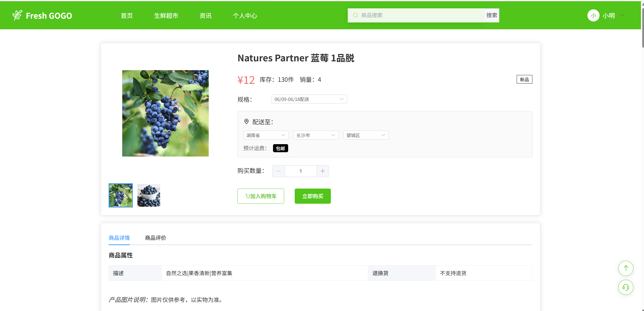
Task: Open the 长沙市 city dropdown
Action: coord(316,135)
